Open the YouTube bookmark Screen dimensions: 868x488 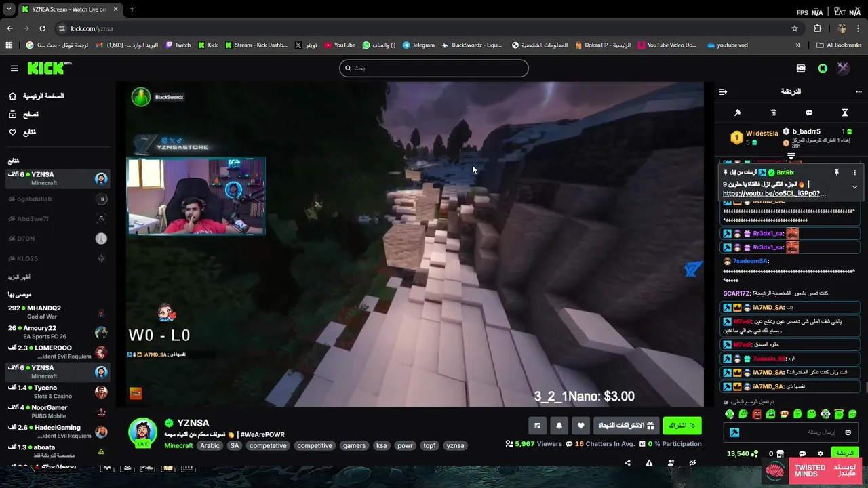coord(339,45)
